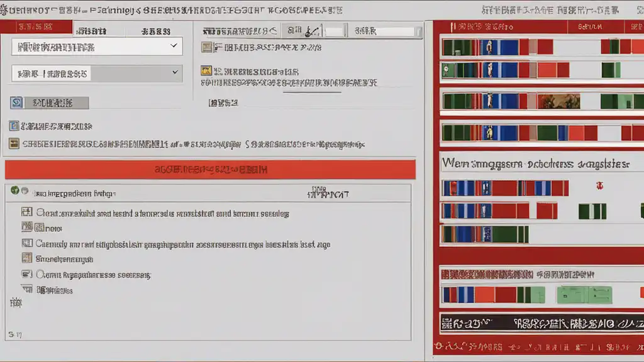Click the dark card icon on the fifth list row
Screen dimensions: 644x362
(x=26, y=274)
